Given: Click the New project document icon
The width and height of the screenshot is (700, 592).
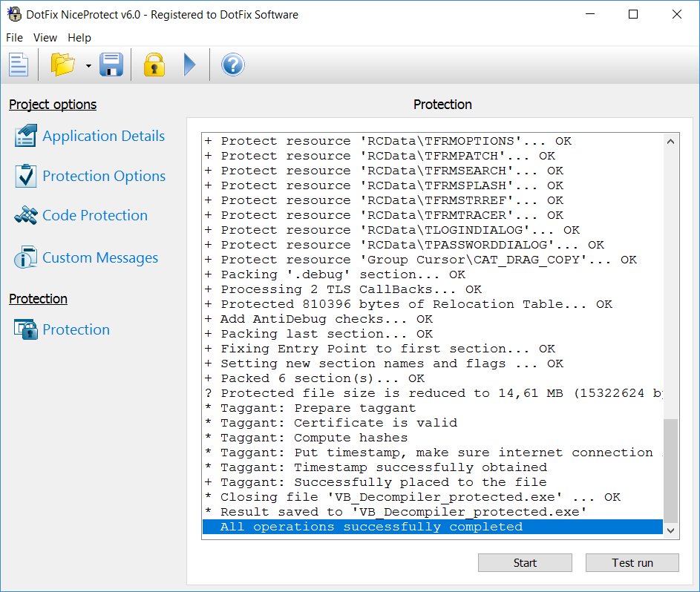Looking at the screenshot, I should [x=19, y=65].
